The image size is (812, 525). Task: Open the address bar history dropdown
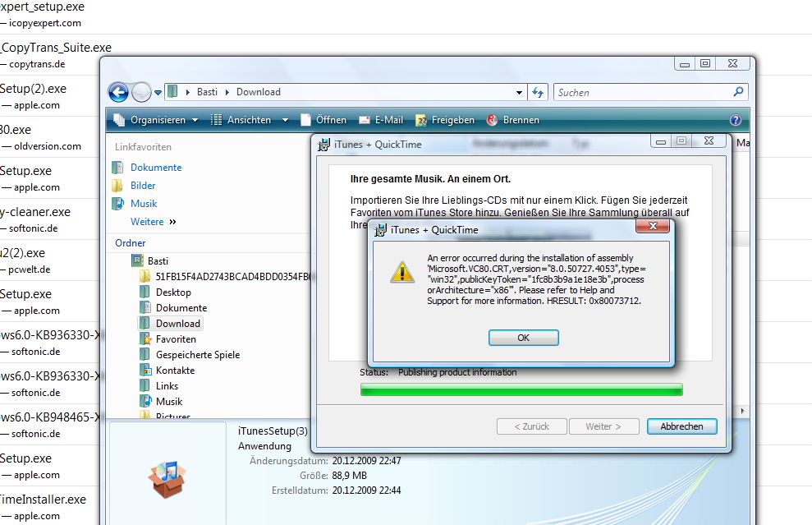click(519, 93)
